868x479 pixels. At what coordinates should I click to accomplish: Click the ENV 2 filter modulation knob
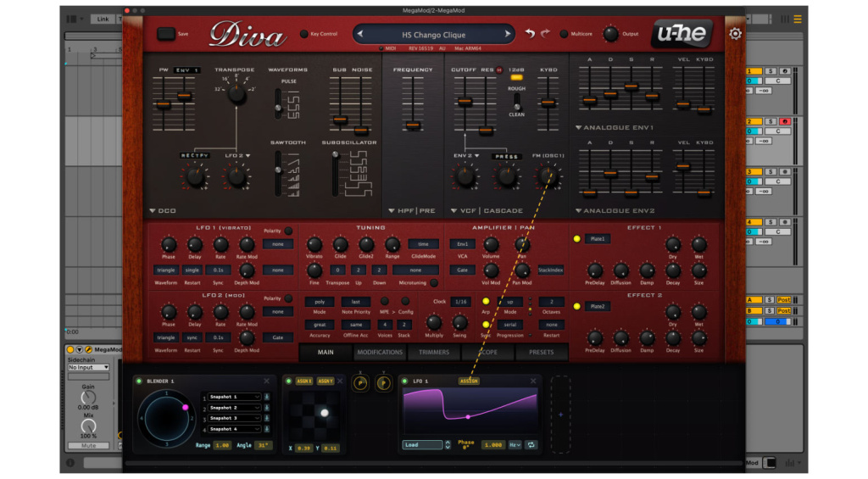[x=465, y=177]
